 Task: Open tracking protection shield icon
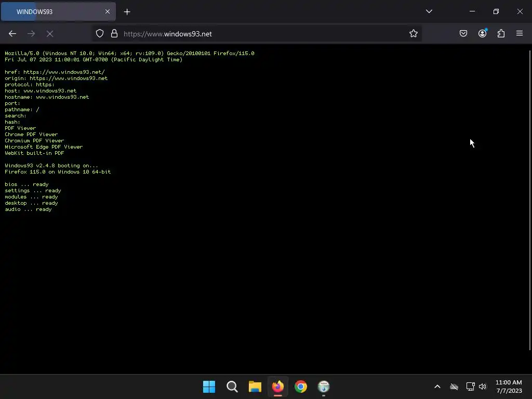tap(99, 34)
